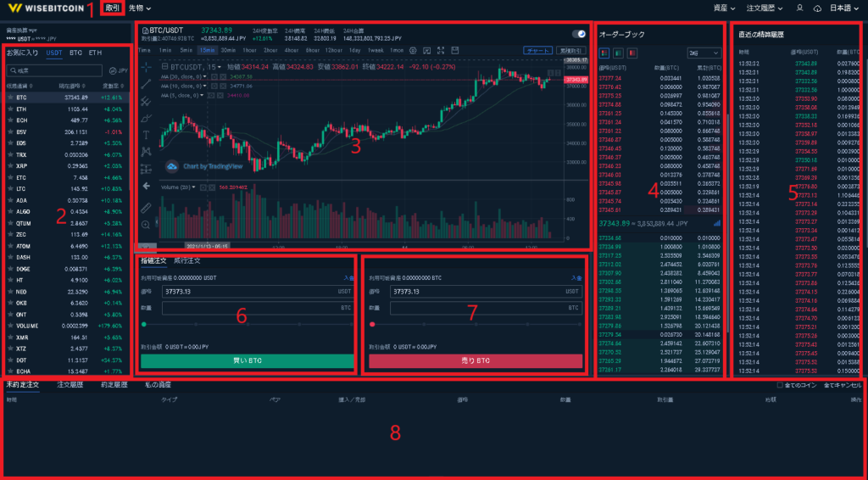
Task: Open the 約定履歴 tab at bottom
Action: pos(114,384)
